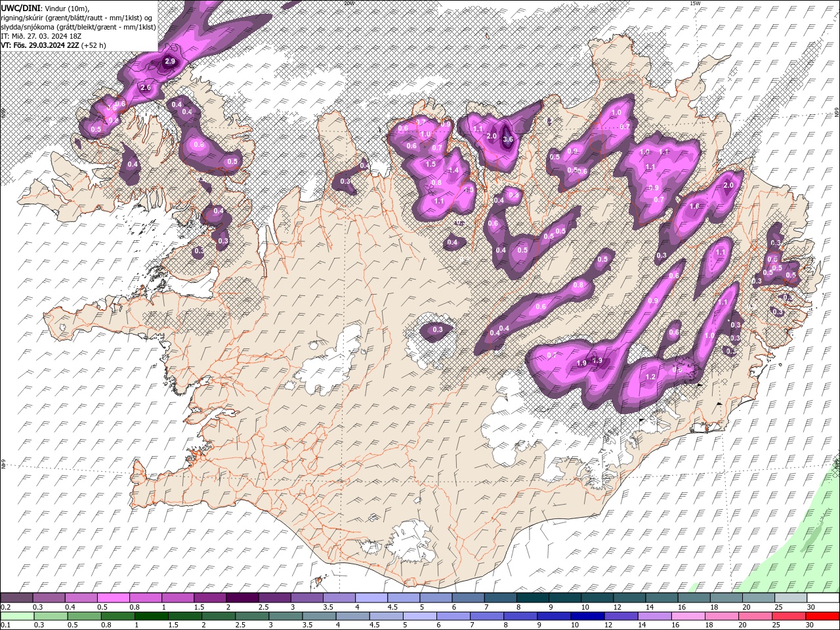Screen dimensions: 840x630
Task: Click the 15W longitude label
Action: click(x=695, y=3)
